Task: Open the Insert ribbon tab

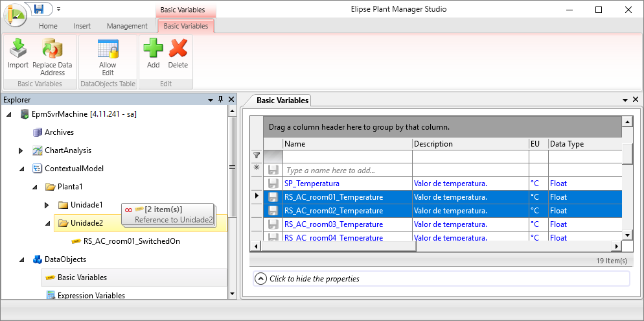Action: click(x=82, y=26)
